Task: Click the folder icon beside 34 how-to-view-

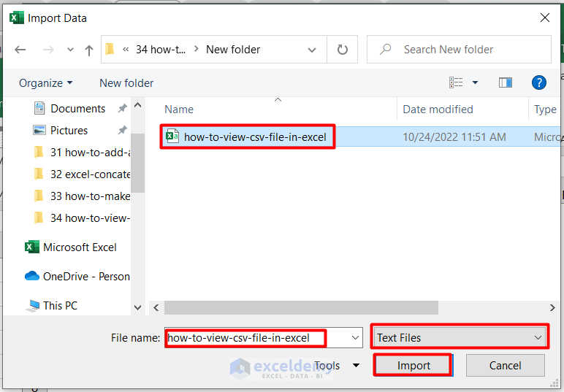Action: [39, 218]
